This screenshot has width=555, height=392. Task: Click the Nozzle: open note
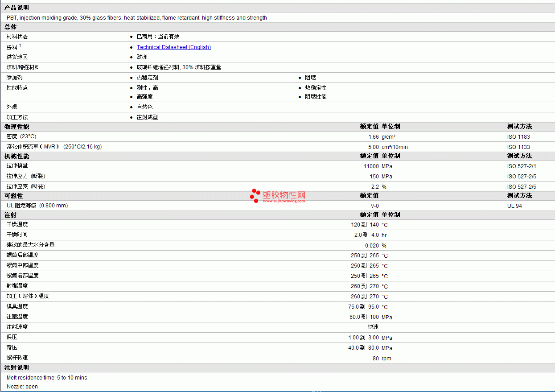[x=22, y=387]
